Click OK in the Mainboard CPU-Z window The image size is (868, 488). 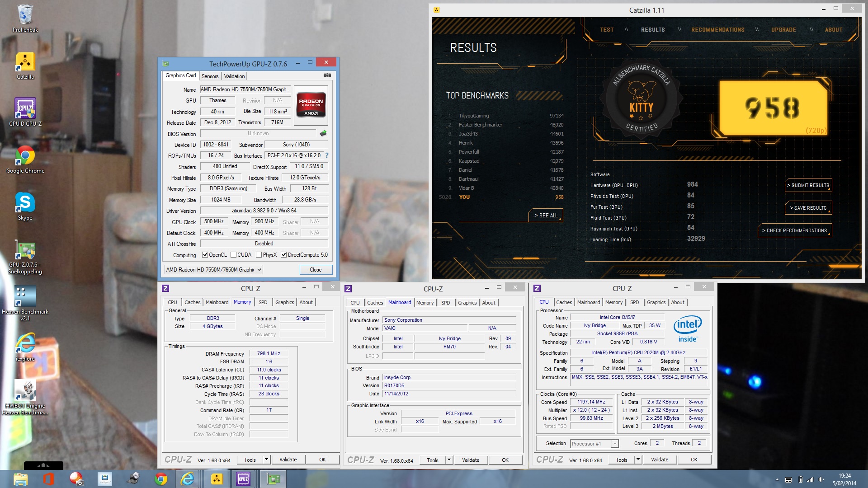(505, 460)
